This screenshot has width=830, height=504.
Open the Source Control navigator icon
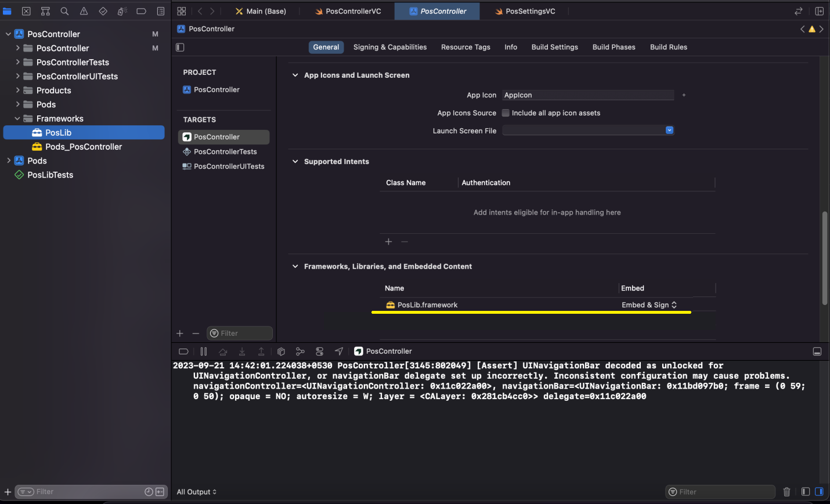26,11
